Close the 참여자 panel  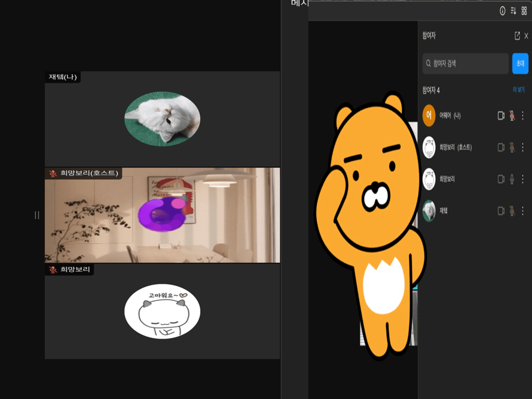tap(526, 36)
